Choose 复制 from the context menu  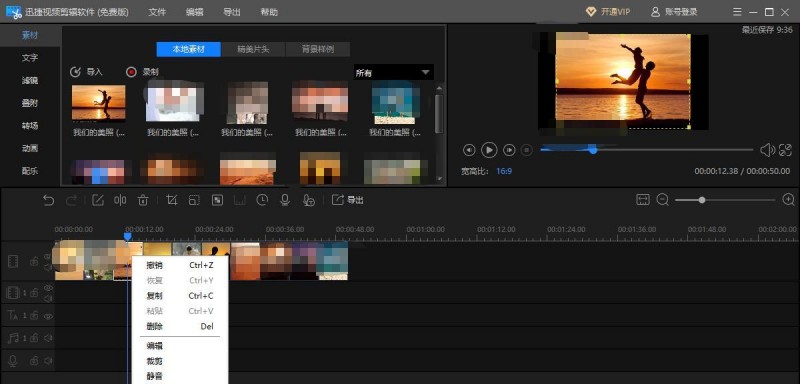pyautogui.click(x=155, y=296)
